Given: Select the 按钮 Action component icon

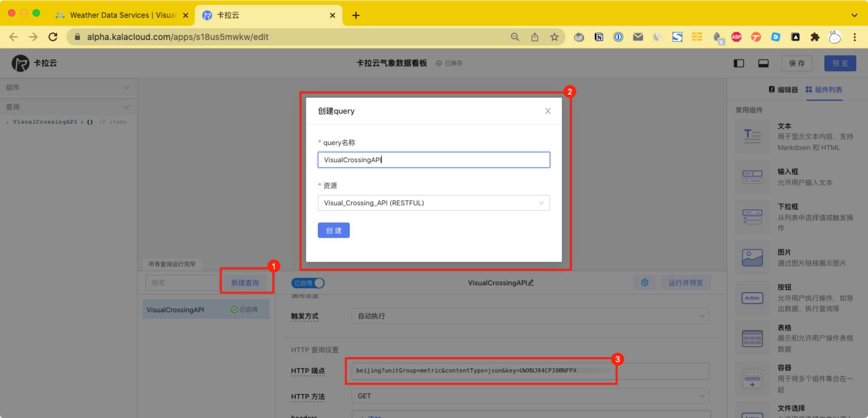Looking at the screenshot, I should click(x=752, y=298).
